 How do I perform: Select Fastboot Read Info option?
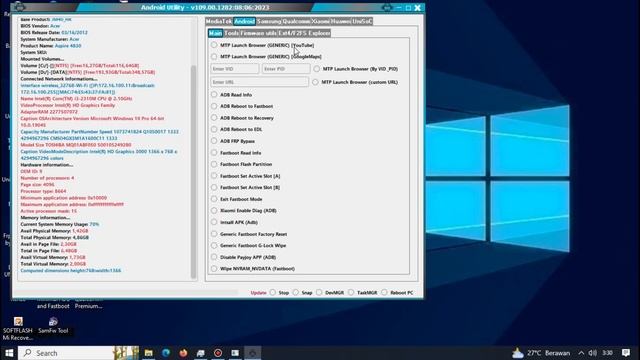[x=214, y=152]
